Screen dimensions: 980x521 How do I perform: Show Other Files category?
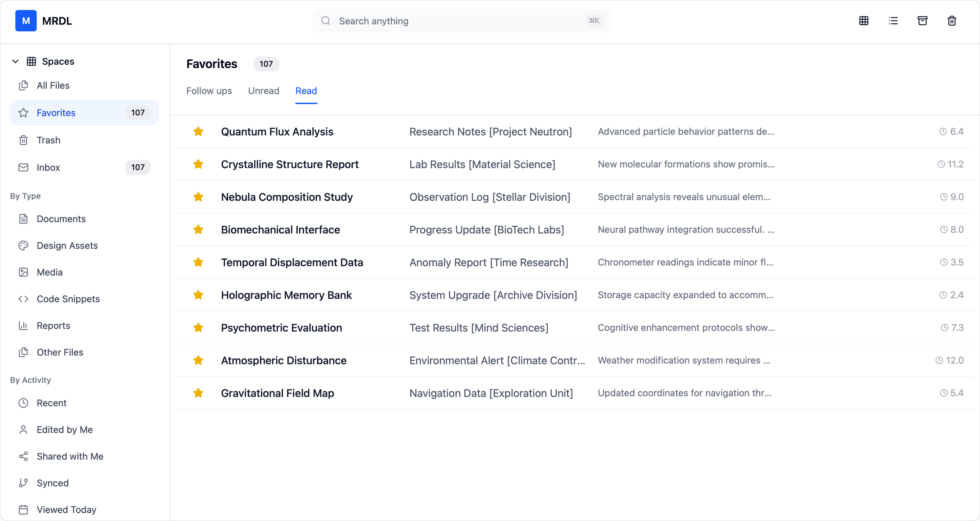tap(85, 352)
